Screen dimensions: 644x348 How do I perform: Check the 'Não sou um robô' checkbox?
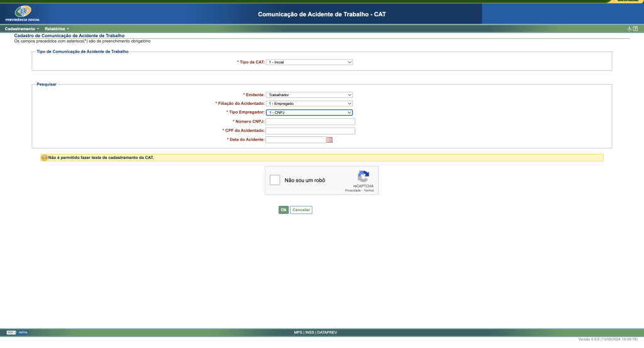click(x=275, y=180)
